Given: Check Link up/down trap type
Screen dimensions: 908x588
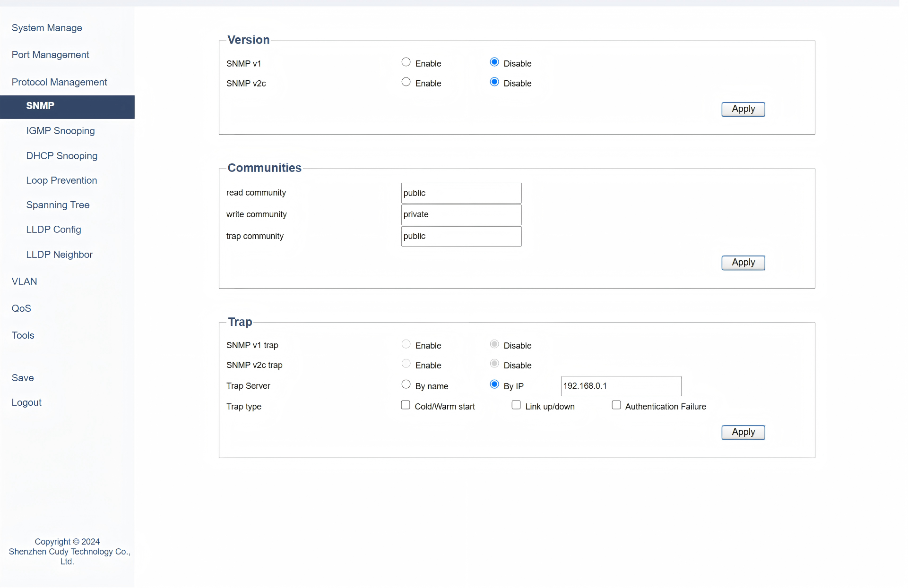Looking at the screenshot, I should [516, 405].
